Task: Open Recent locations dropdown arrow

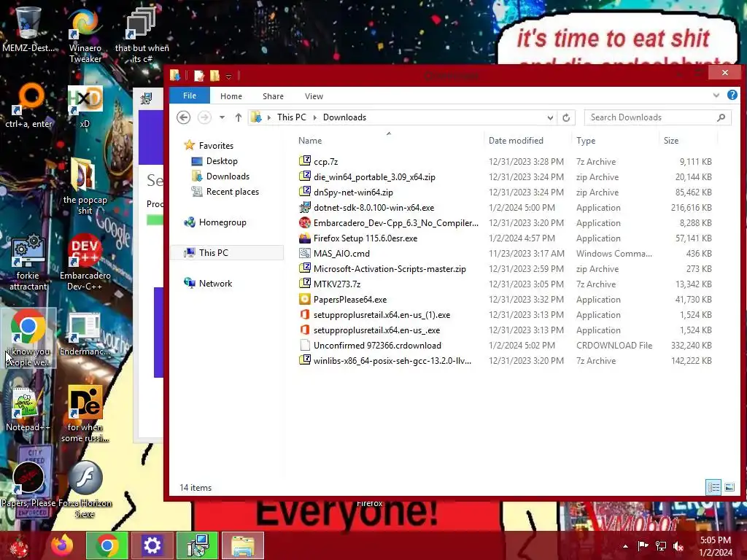Action: (x=222, y=117)
